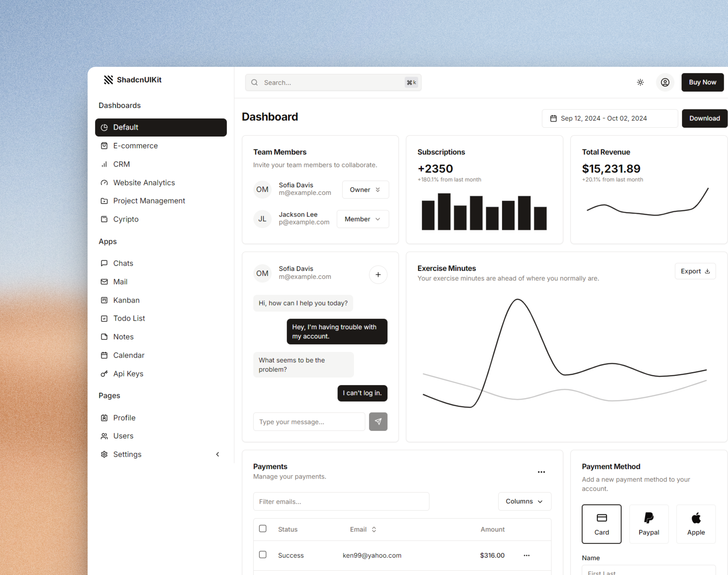Click the Api Keys key icon
The image size is (728, 575).
104,374
